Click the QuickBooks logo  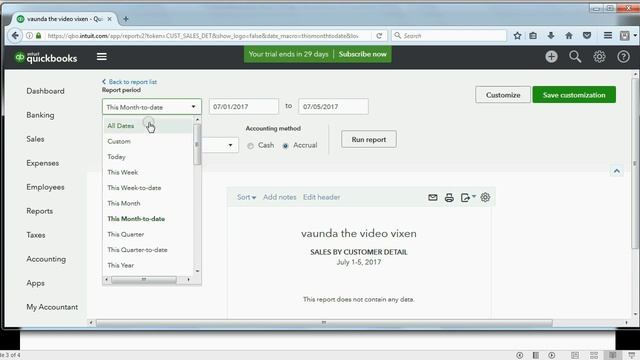[46, 57]
